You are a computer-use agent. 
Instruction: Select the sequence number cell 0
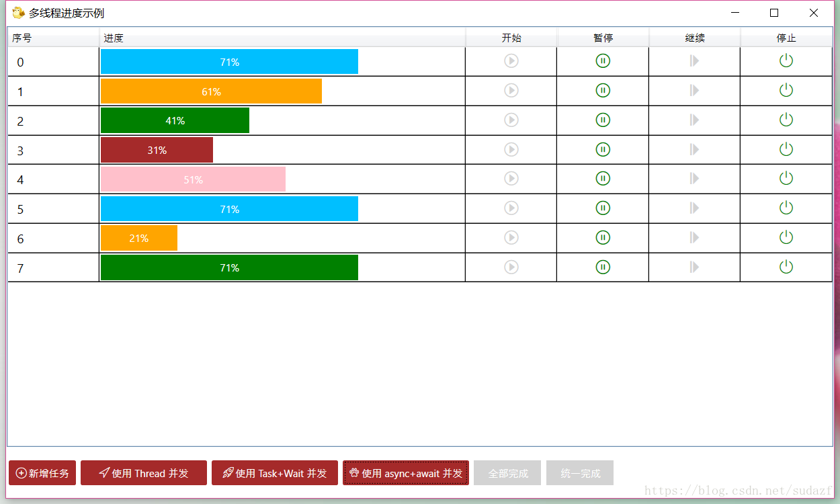coord(53,62)
